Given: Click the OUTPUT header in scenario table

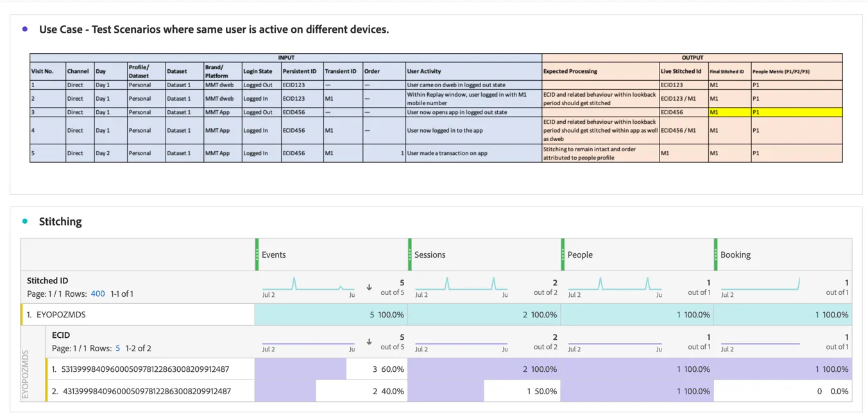Looking at the screenshot, I should tap(692, 58).
